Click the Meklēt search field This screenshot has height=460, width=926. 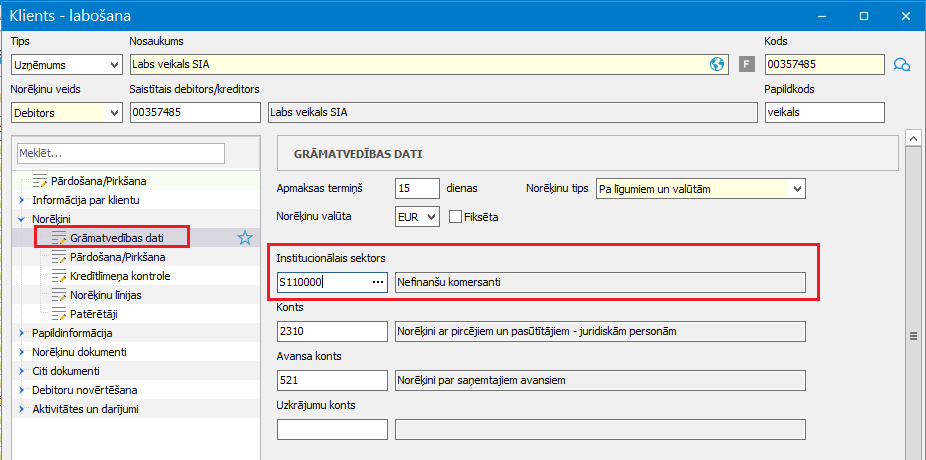tap(121, 154)
